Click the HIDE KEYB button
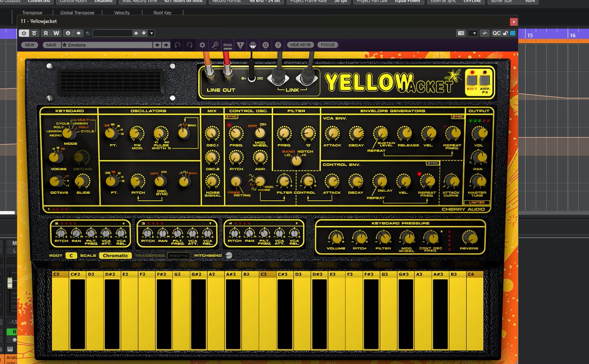Screen dimensions: 589x364 click(x=301, y=45)
